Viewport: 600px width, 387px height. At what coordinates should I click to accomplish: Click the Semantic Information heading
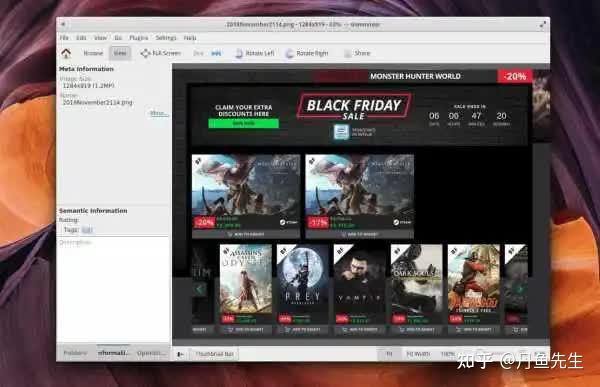pyautogui.click(x=93, y=211)
